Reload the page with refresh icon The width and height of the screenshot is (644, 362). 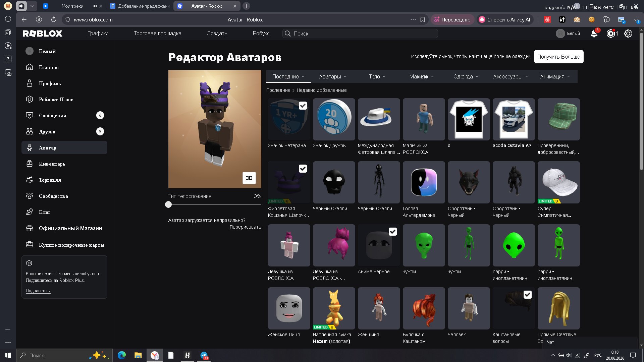pyautogui.click(x=54, y=20)
